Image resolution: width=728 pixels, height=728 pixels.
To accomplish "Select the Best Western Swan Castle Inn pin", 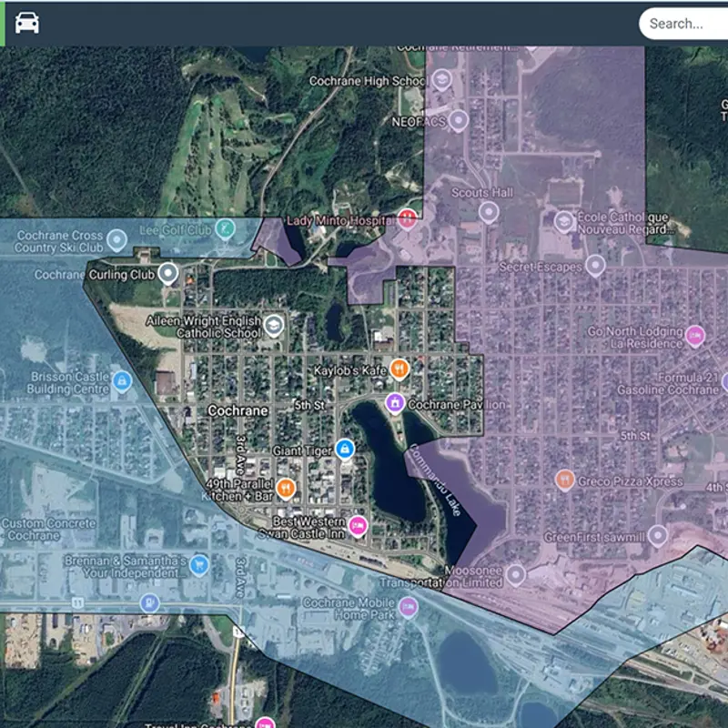I will (x=359, y=524).
